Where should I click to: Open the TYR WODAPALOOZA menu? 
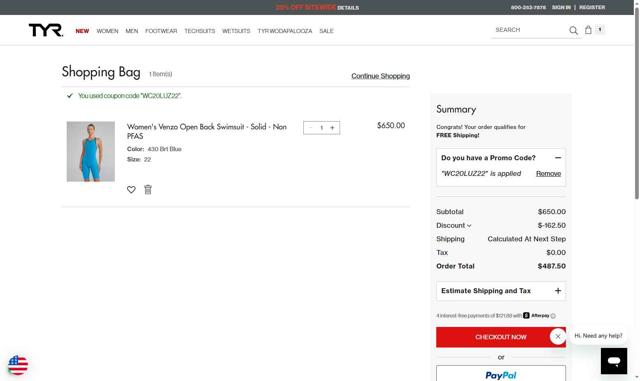[x=284, y=31]
